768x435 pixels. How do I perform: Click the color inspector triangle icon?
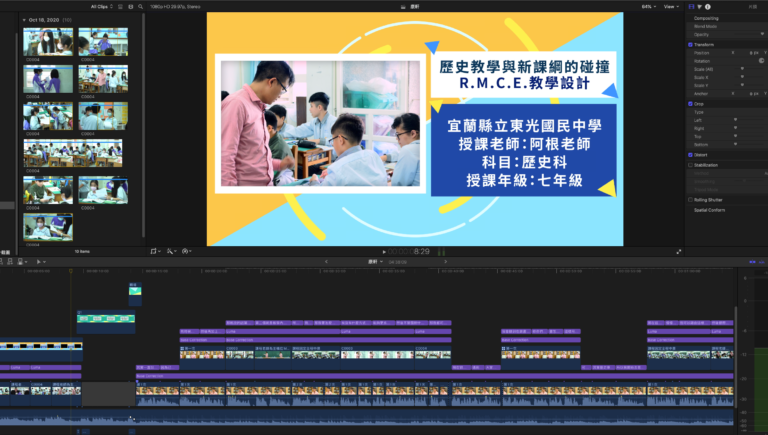[699, 6]
